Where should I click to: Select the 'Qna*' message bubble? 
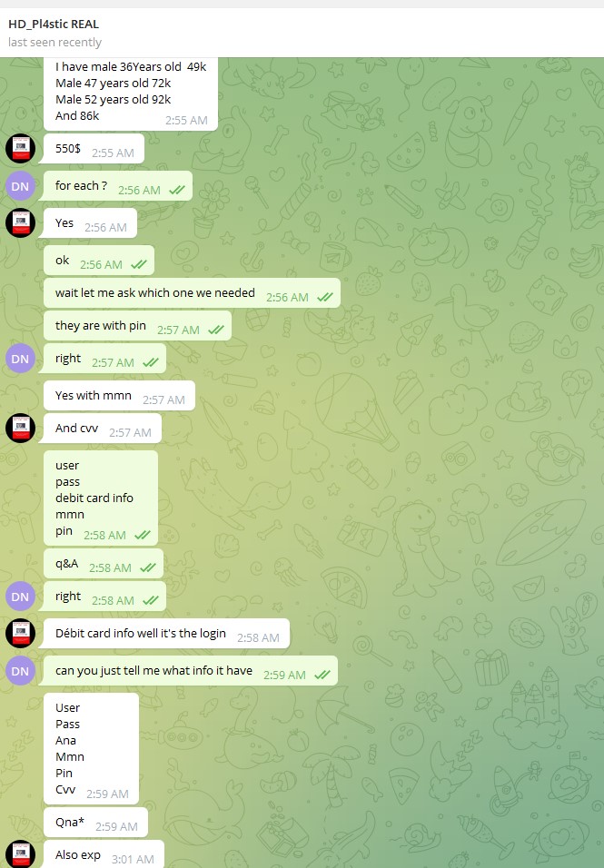click(95, 822)
